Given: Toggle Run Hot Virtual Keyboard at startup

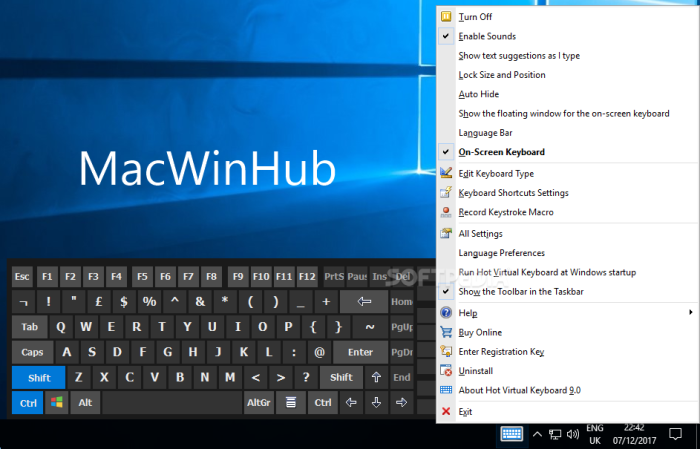Looking at the screenshot, I should (x=567, y=272).
